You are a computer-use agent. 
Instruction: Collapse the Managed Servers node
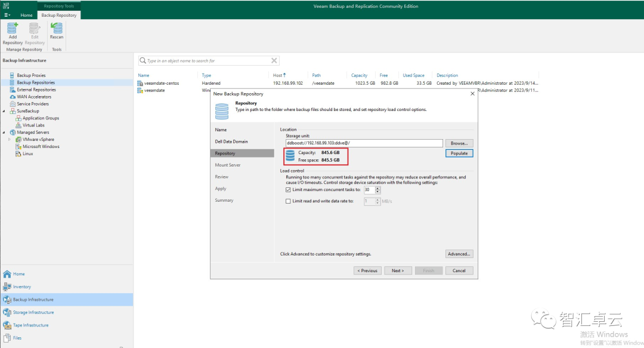(x=4, y=132)
